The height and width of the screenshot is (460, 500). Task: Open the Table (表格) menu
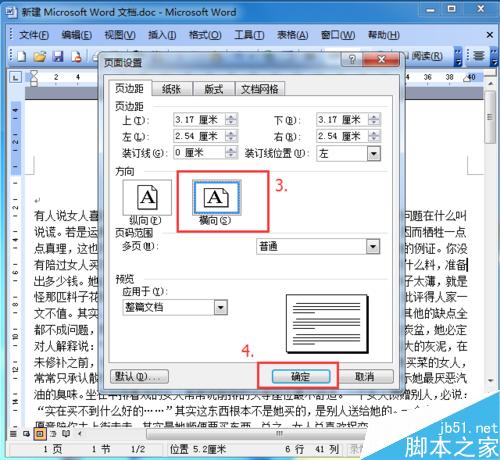(292, 35)
